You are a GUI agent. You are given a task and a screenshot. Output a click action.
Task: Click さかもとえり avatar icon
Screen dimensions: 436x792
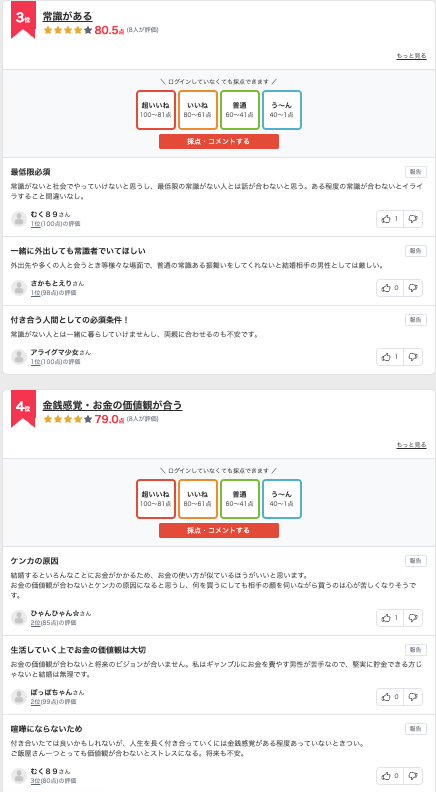(19, 288)
